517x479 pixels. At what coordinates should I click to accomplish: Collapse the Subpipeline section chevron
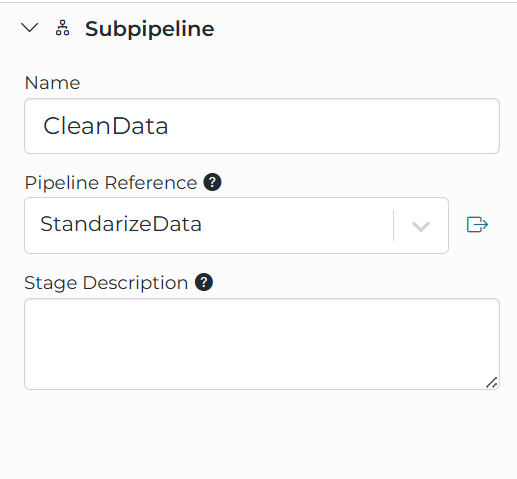point(30,28)
